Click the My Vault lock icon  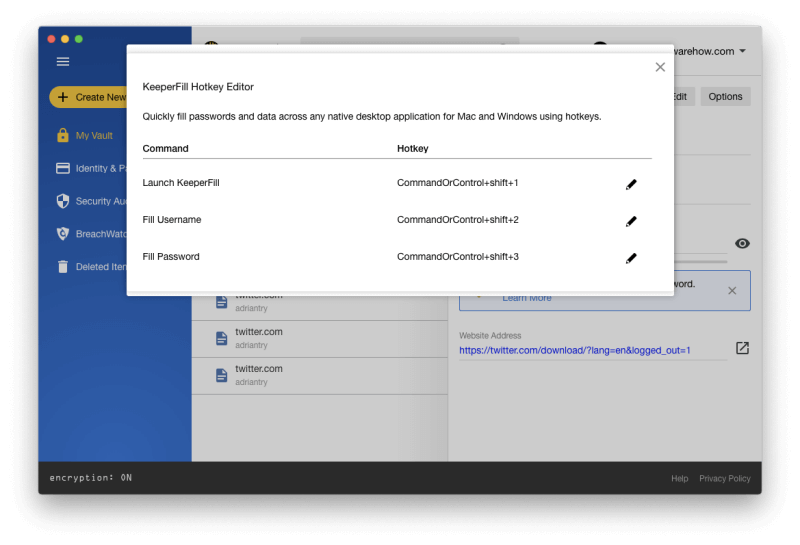tap(63, 135)
